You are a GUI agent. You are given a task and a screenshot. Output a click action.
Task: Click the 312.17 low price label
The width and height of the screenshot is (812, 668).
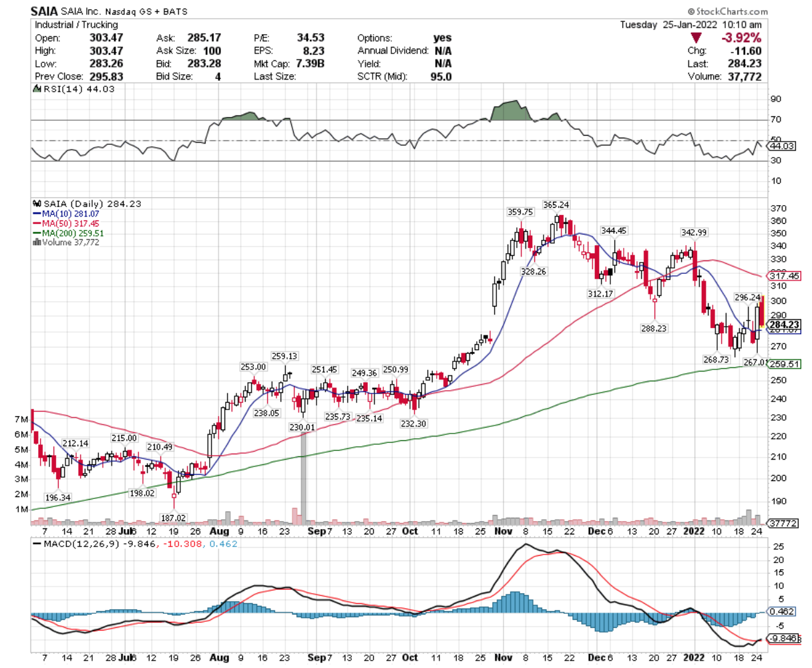coord(600,294)
